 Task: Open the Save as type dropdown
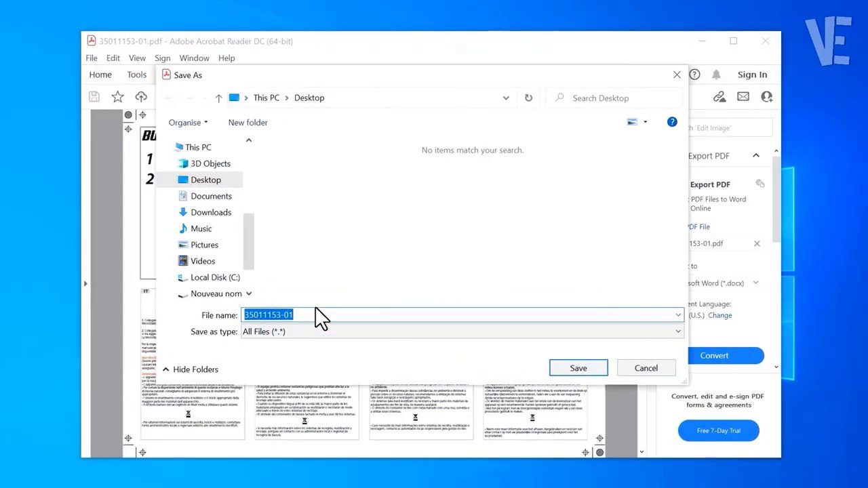[462, 331]
